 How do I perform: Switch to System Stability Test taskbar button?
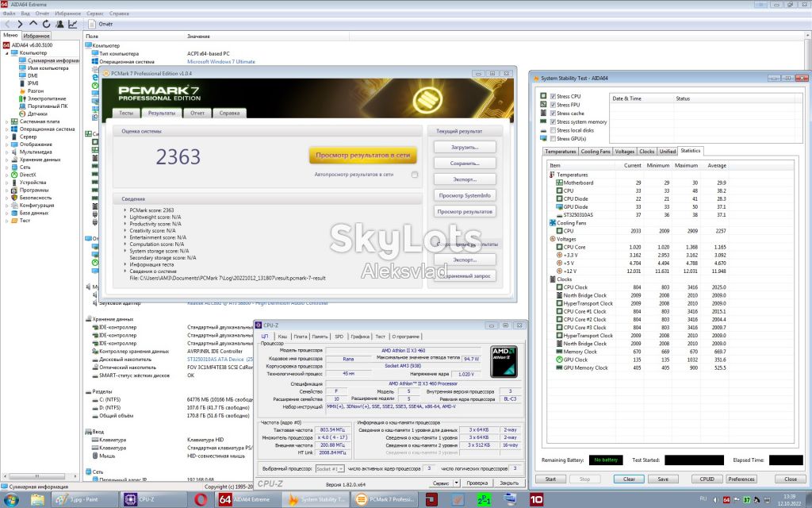pos(316,499)
